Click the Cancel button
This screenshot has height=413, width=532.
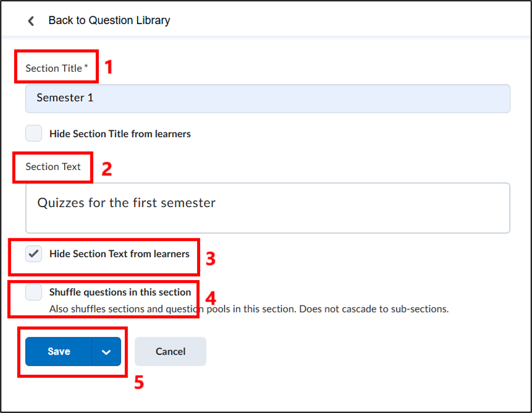coord(170,351)
